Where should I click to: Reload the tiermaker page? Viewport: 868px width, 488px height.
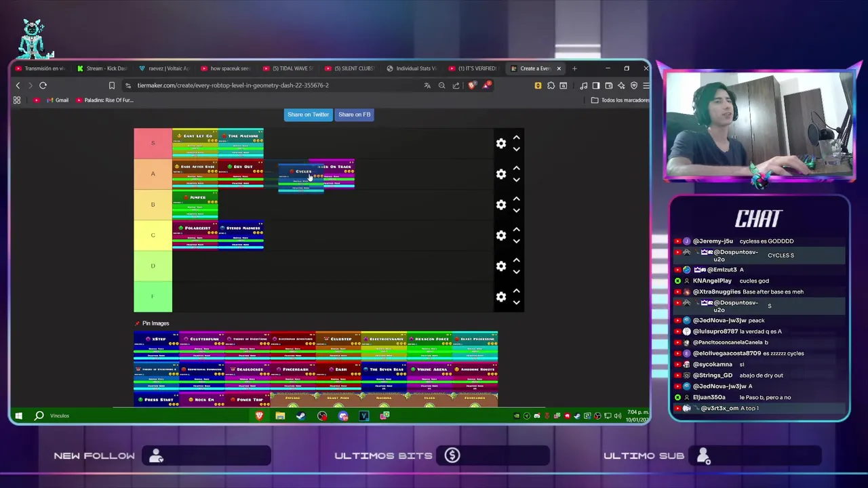point(43,85)
